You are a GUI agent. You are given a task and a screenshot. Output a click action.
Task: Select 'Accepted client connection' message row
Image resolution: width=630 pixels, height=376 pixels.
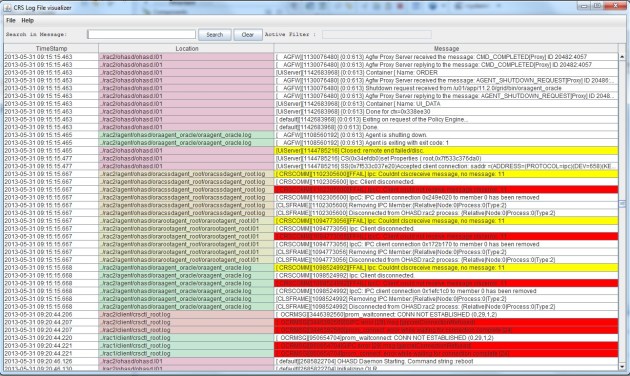[x=446, y=166]
